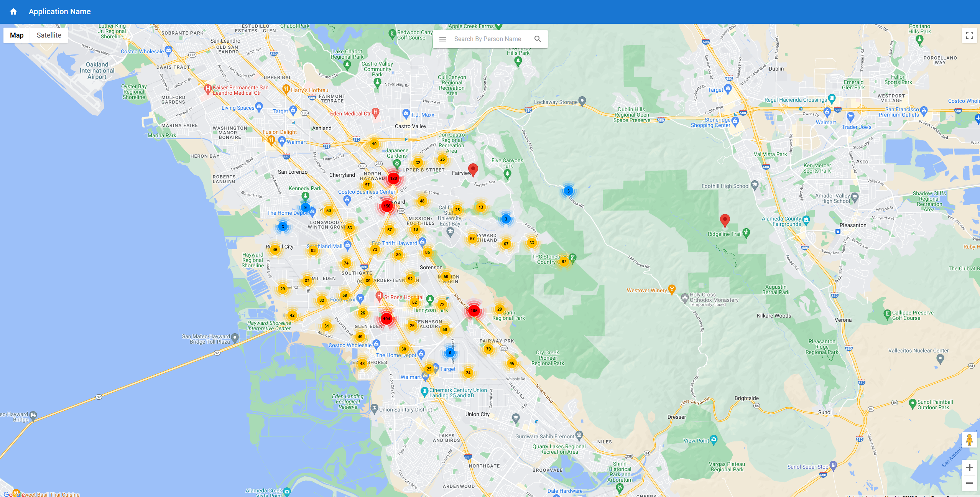This screenshot has width=980, height=497.
Task: Click the Search By Person Name field
Action: (487, 39)
